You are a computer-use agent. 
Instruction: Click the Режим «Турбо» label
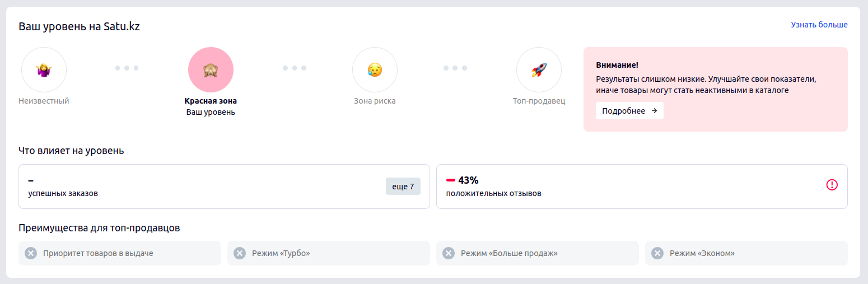(x=281, y=253)
